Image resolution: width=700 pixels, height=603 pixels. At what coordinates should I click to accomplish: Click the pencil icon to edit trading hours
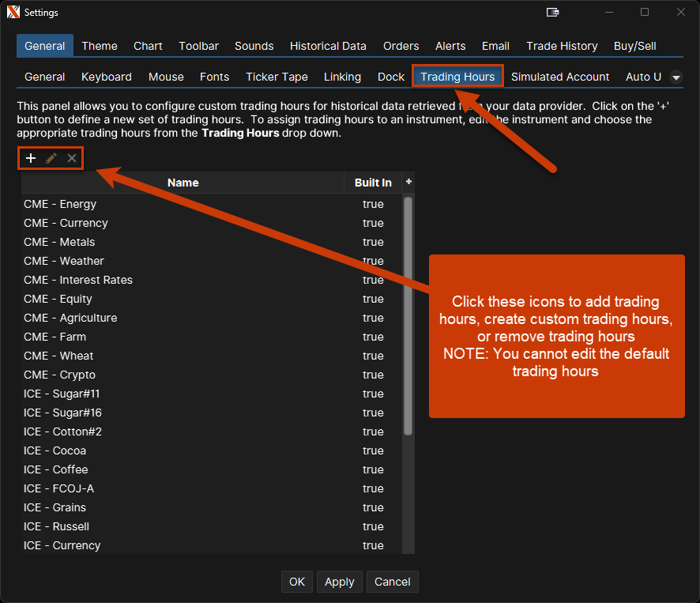[x=51, y=158]
